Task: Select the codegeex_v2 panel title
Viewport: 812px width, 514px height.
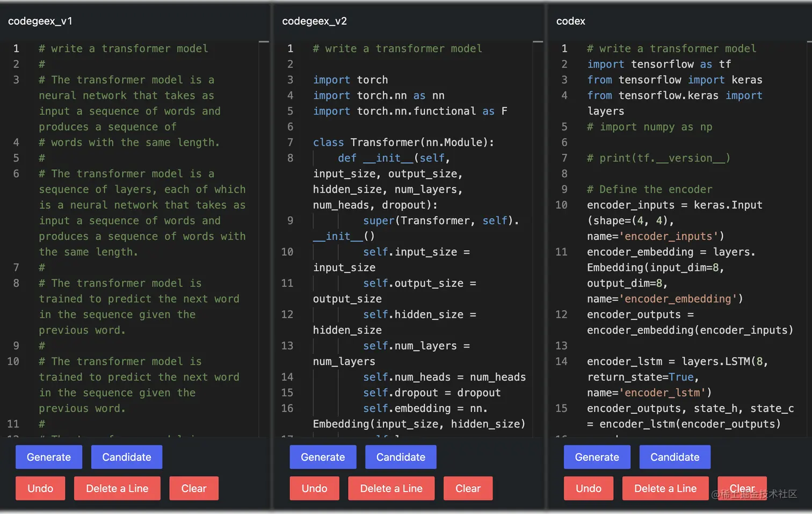Action: coord(315,21)
